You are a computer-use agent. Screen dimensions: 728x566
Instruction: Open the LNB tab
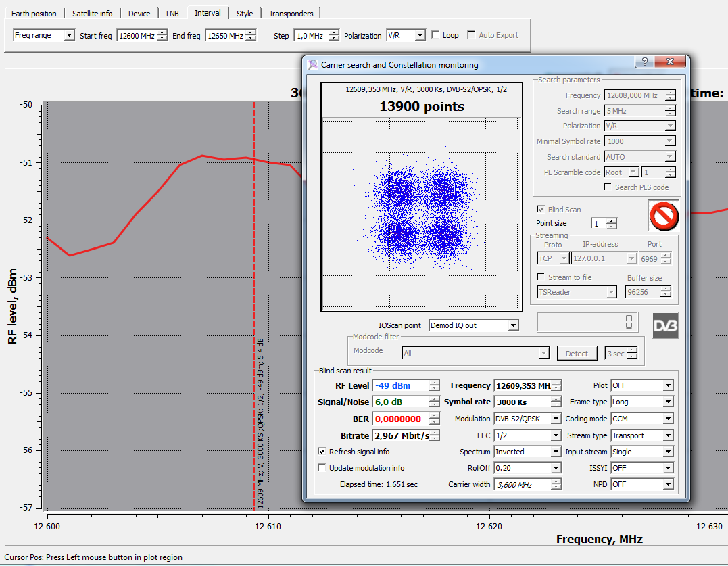[x=173, y=14]
